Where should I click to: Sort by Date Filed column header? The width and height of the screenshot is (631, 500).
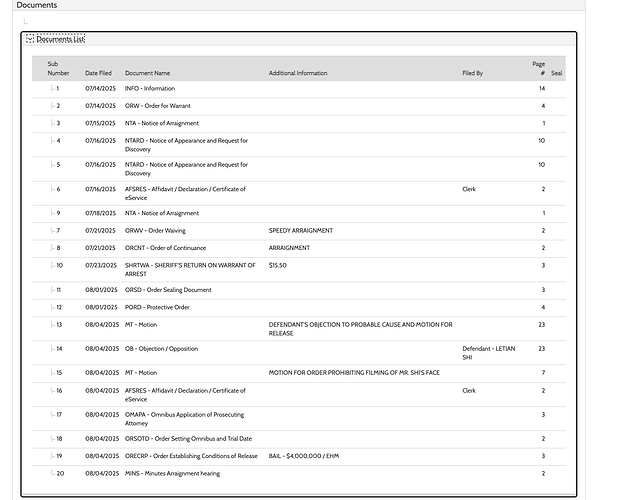point(98,73)
